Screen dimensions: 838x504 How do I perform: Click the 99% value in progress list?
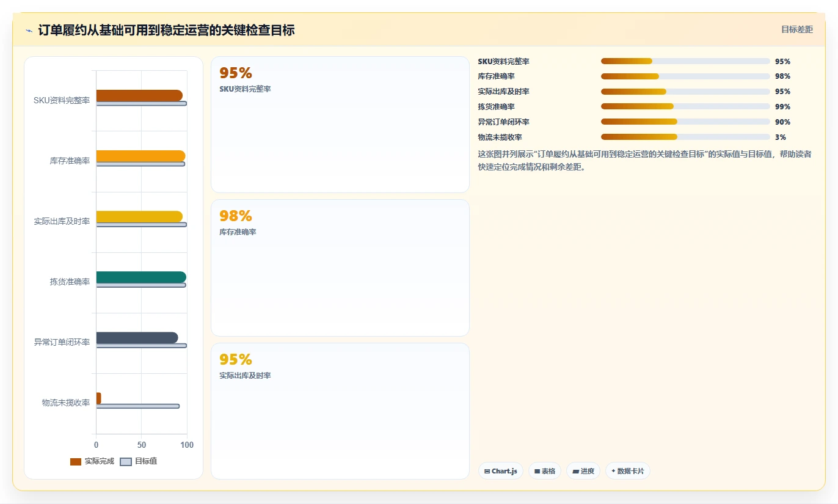pyautogui.click(x=782, y=107)
